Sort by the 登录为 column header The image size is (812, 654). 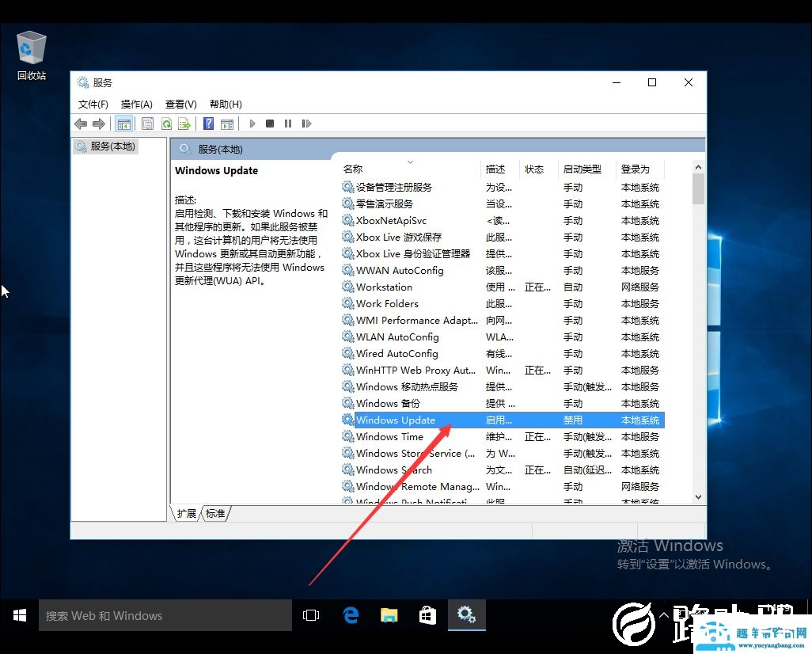coord(640,169)
